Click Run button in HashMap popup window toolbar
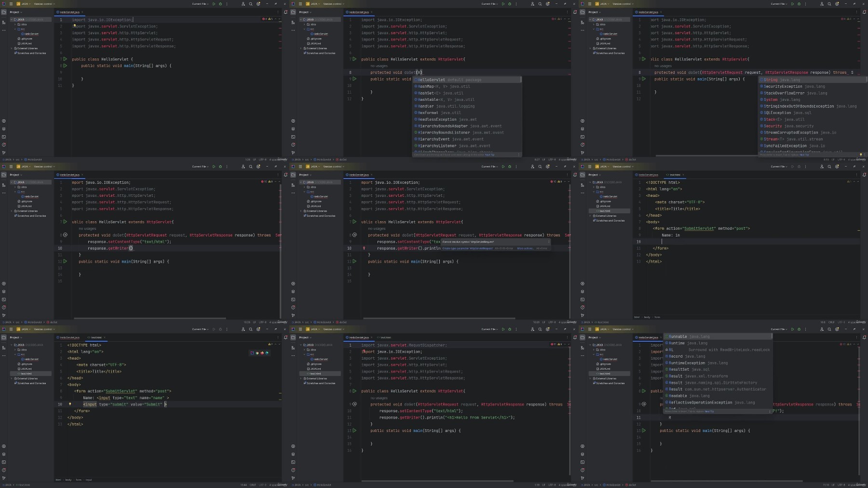Image resolution: width=868 pixels, height=488 pixels. click(x=503, y=4)
